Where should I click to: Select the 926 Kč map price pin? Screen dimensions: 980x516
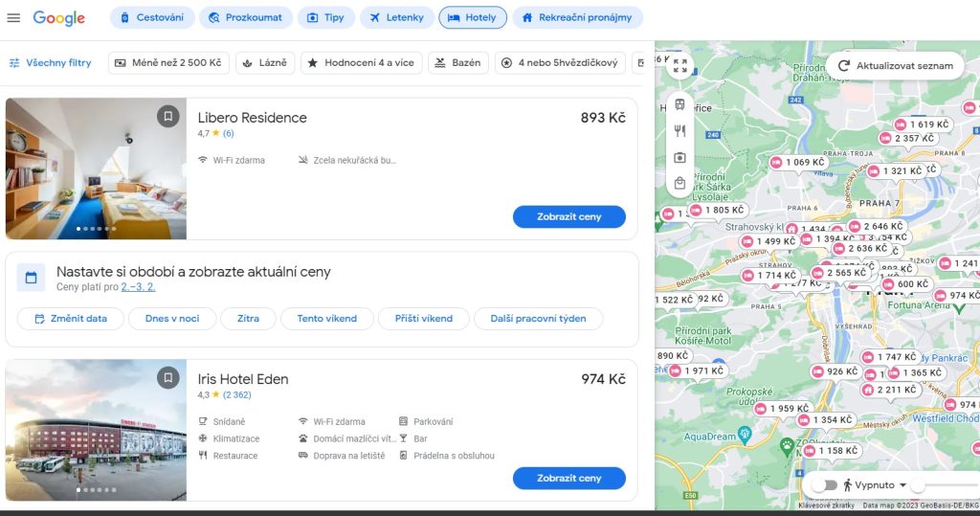tap(835, 371)
